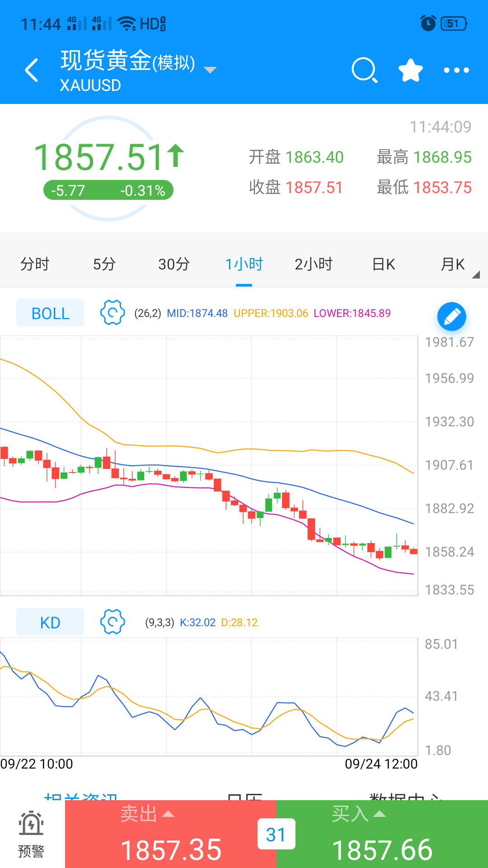Tap the back arrow icon
Screen dimensions: 488x868
click(32, 71)
